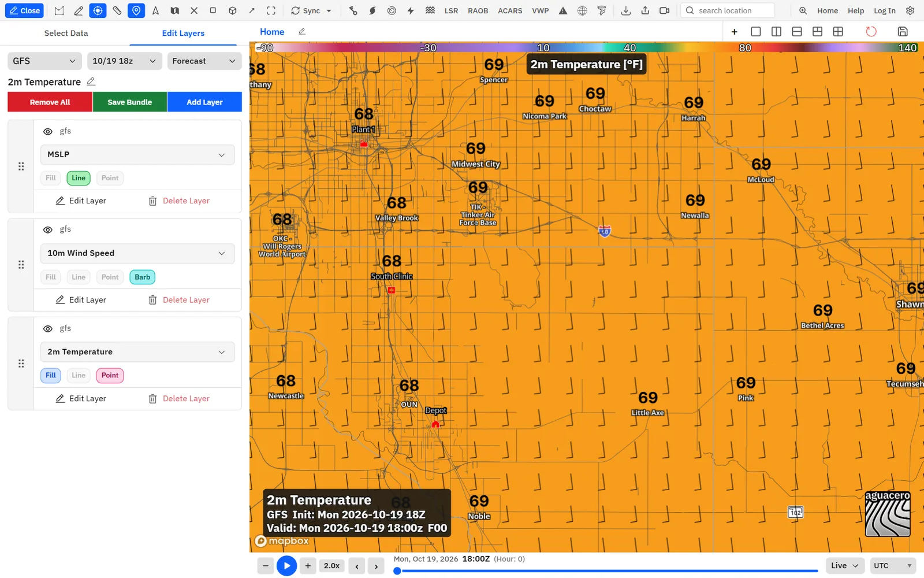Screen dimensions: 924x578
Task: Click the Save Bundle button
Action: 129,102
